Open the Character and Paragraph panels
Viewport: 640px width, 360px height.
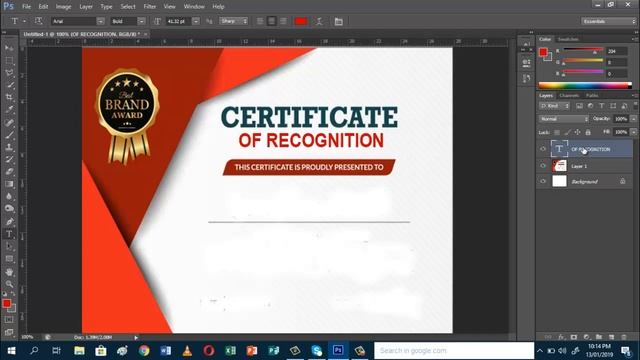coord(338,21)
